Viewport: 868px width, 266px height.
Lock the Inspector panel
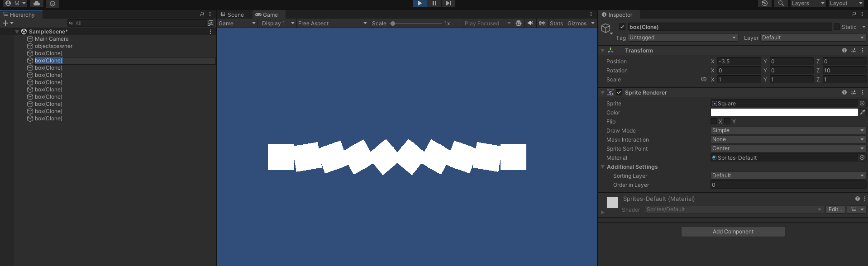854,14
